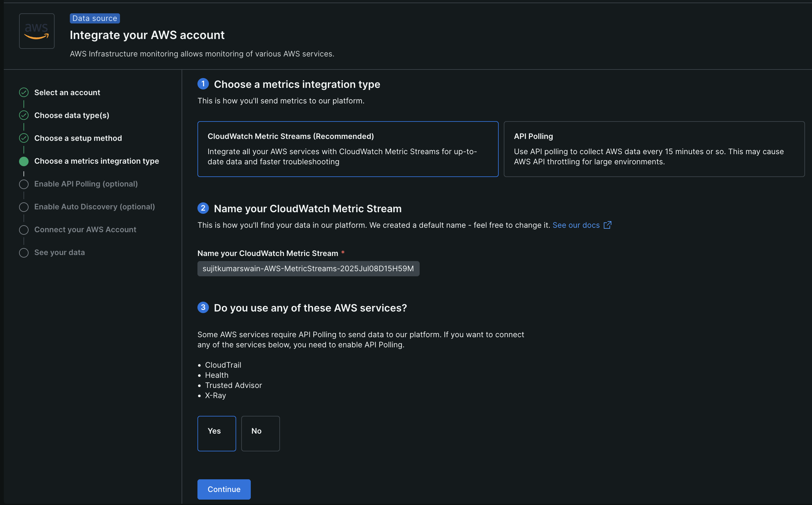This screenshot has height=505, width=812.
Task: Click the Enable API Polling step circle
Action: click(x=24, y=184)
